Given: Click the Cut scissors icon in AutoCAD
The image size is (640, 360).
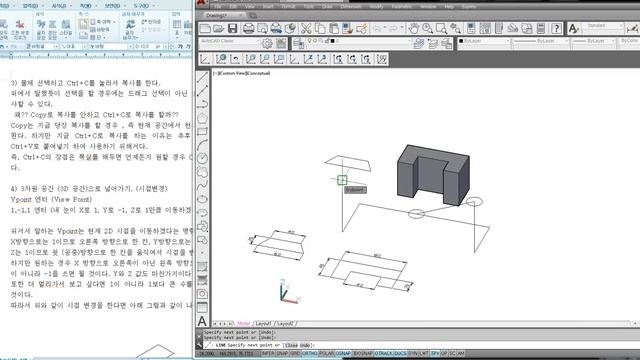Looking at the screenshot, I should [x=306, y=29].
